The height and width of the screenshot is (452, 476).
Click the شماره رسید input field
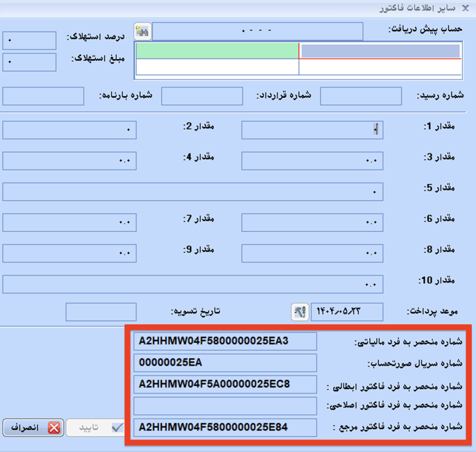[361, 96]
